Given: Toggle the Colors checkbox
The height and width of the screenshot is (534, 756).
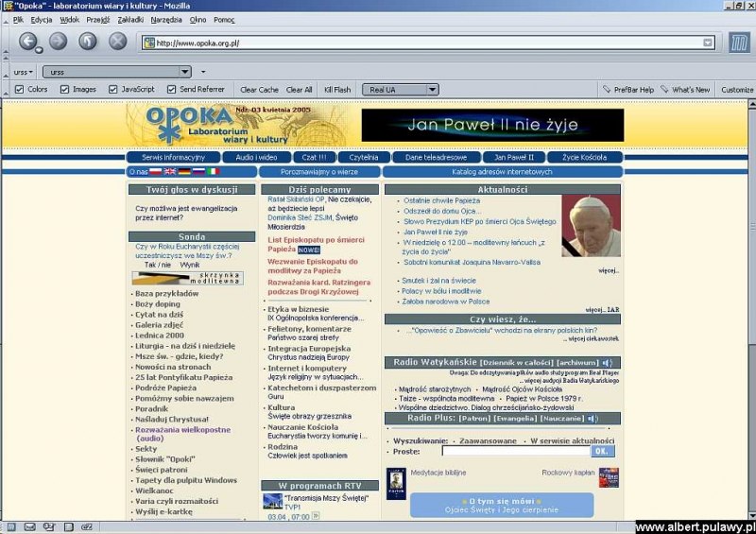Looking at the screenshot, I should pos(19,89).
